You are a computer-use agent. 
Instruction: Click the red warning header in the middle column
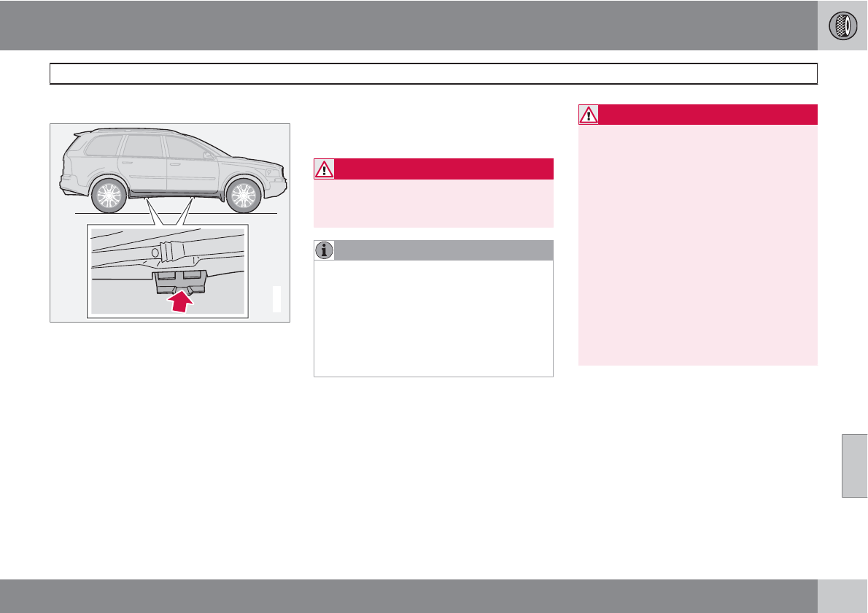pyautogui.click(x=443, y=169)
